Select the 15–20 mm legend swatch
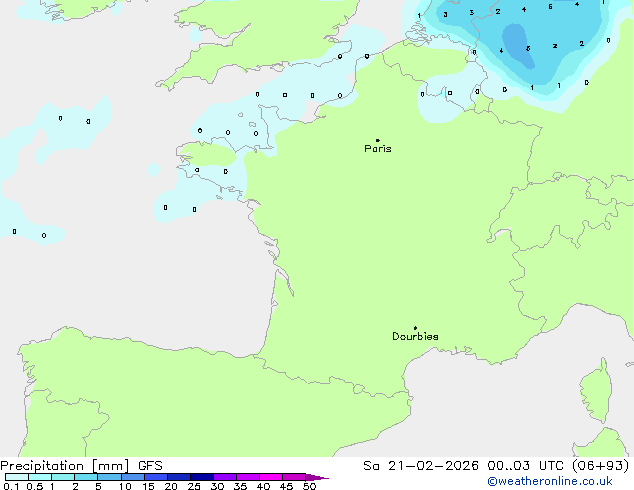Viewport: 634px width, 490px height. 155,477
